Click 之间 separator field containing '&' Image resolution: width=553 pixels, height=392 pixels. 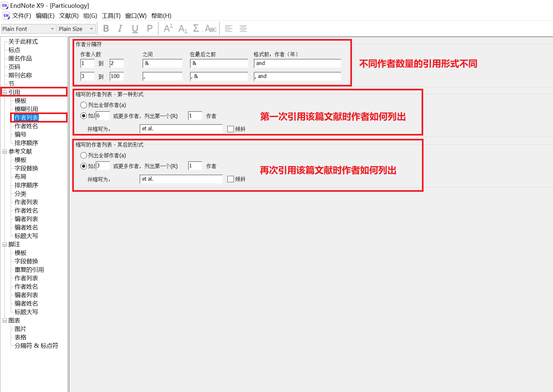click(162, 63)
